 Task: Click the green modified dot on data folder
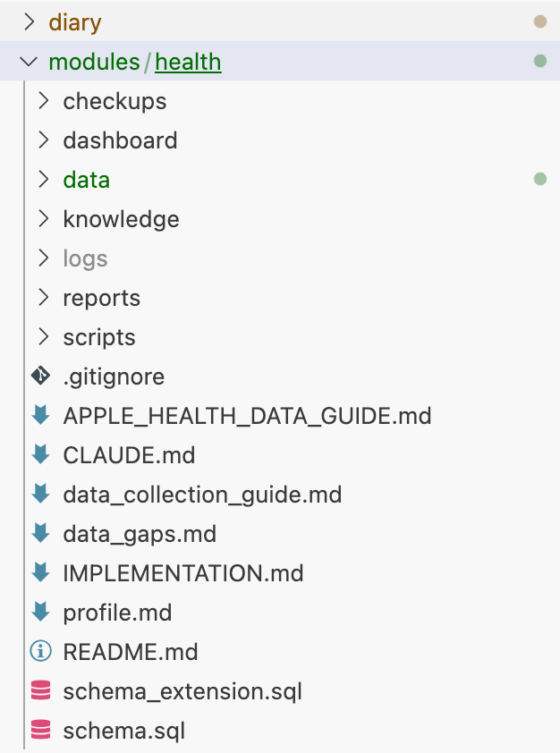539,180
